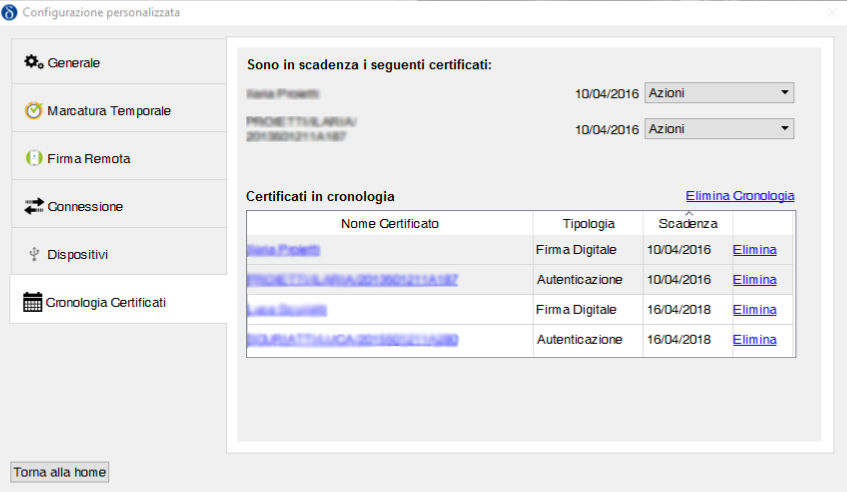
Task: Select the Cronologia Certificati tab
Action: (x=119, y=300)
